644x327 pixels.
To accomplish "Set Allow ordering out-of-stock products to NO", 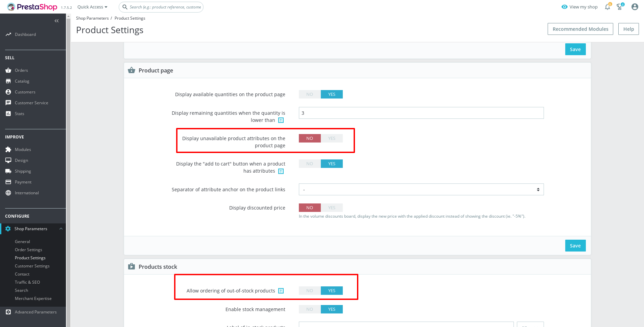I will (310, 291).
